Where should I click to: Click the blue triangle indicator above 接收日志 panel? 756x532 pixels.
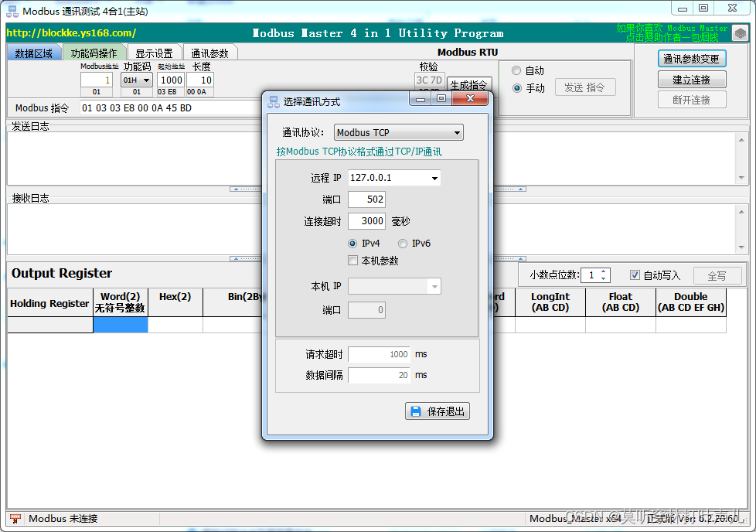pos(237,258)
